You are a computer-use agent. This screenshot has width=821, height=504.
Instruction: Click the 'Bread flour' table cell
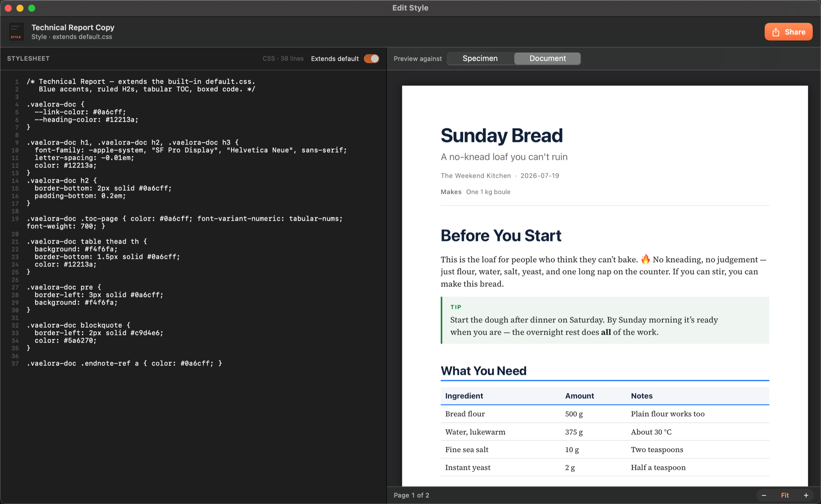(465, 414)
